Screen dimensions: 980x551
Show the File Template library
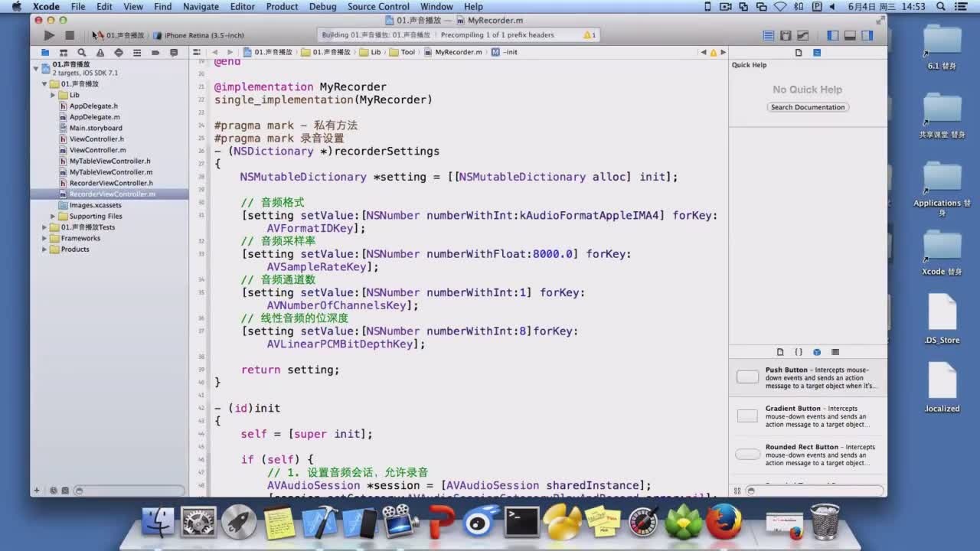tap(780, 352)
